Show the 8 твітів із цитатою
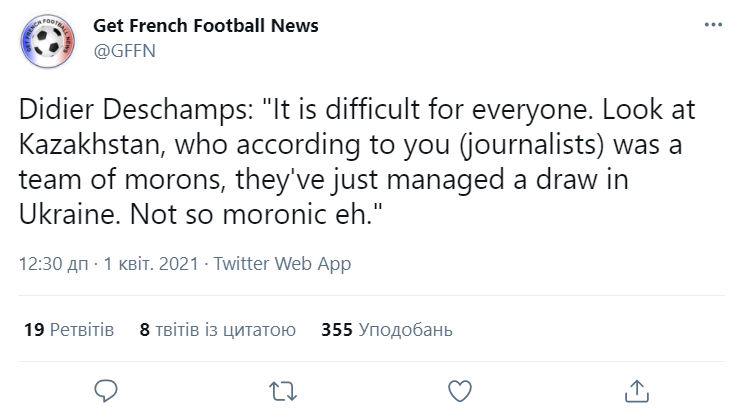This screenshot has height=418, width=741. pyautogui.click(x=218, y=330)
